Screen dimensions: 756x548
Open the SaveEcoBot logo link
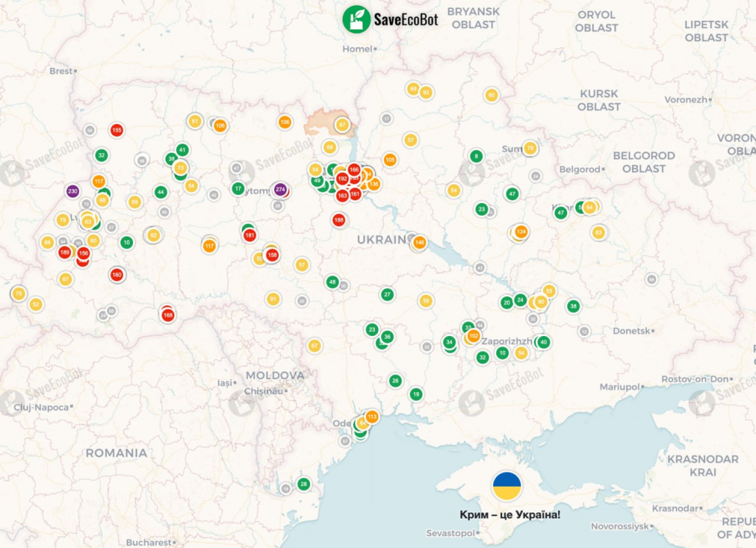[390, 19]
